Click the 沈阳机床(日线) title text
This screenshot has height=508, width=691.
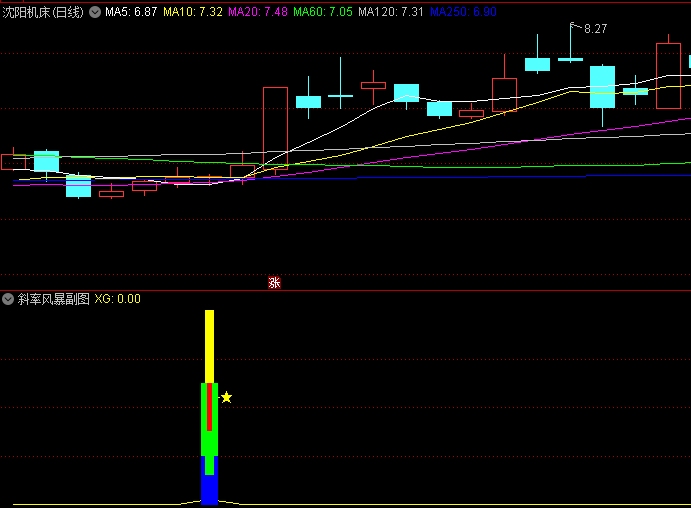(43, 12)
